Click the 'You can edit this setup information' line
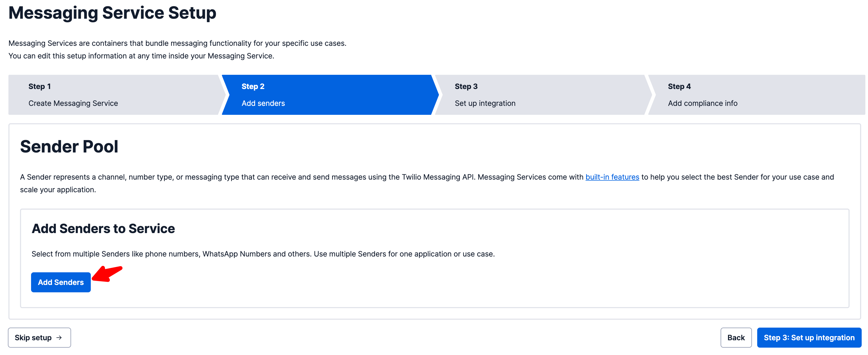This screenshot has width=868, height=355. pos(141,56)
